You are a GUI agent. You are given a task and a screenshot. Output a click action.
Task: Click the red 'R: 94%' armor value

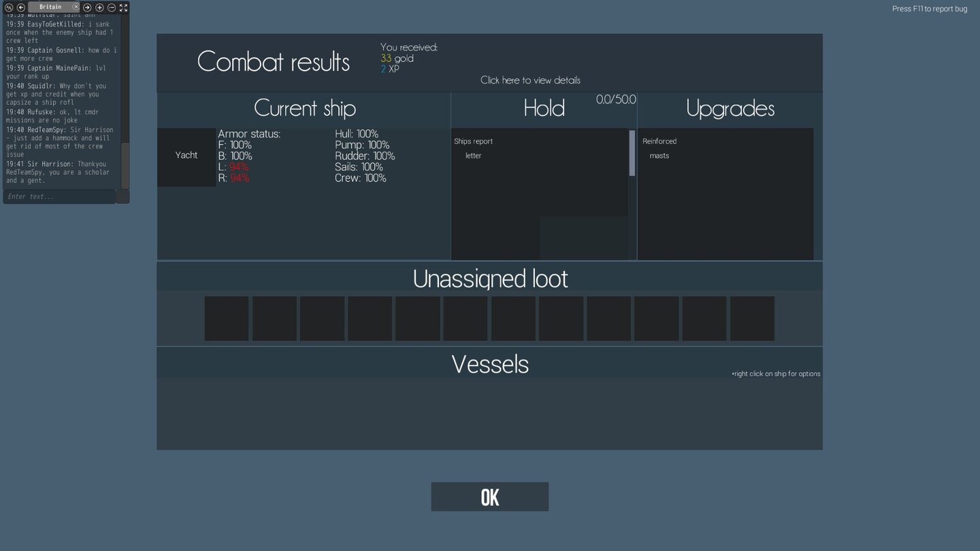[x=233, y=178]
